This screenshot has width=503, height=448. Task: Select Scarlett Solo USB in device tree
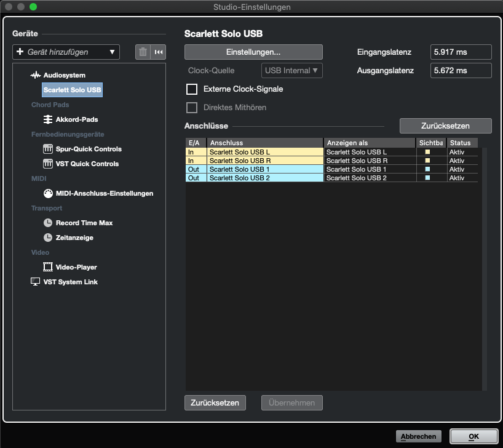(72, 90)
